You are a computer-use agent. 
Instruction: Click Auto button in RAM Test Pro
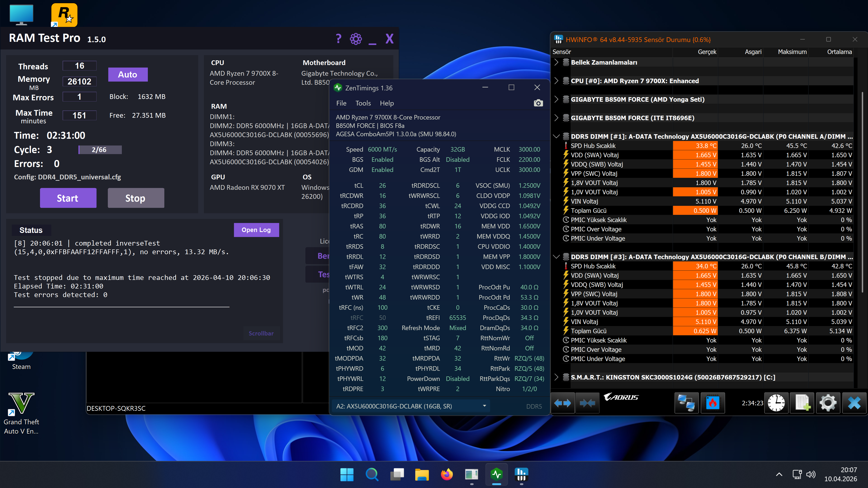(128, 74)
